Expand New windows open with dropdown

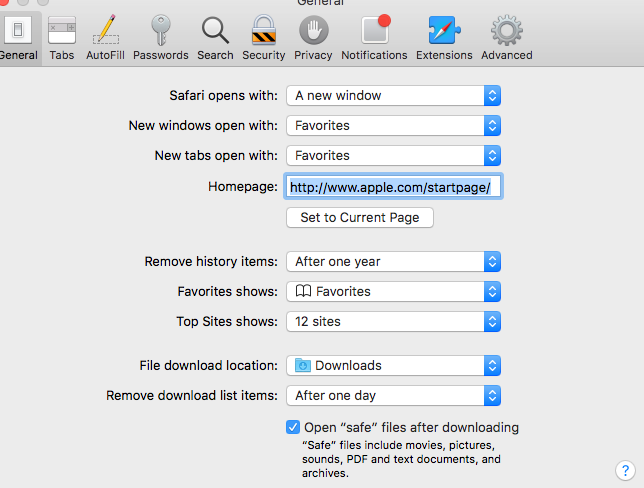coord(393,125)
